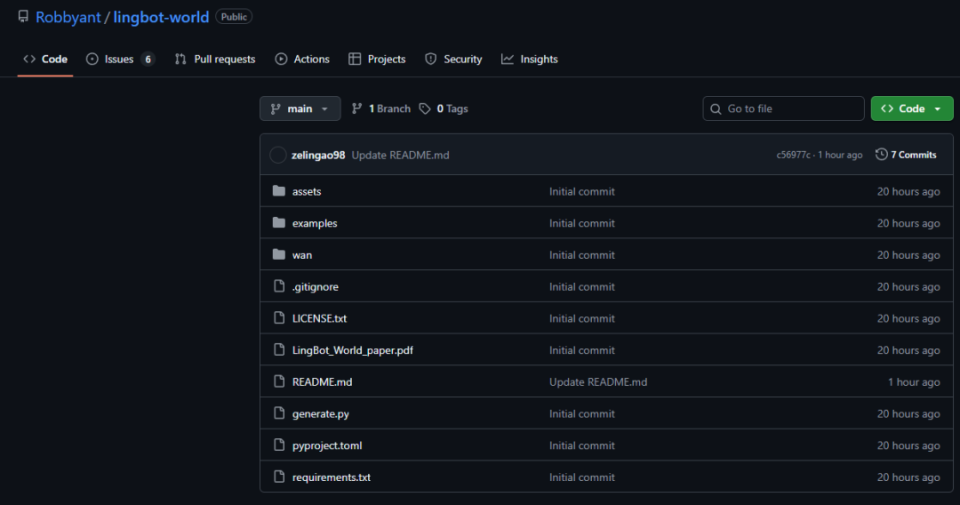
Task: Click the tag icon beside 0 Tags
Action: 425,109
